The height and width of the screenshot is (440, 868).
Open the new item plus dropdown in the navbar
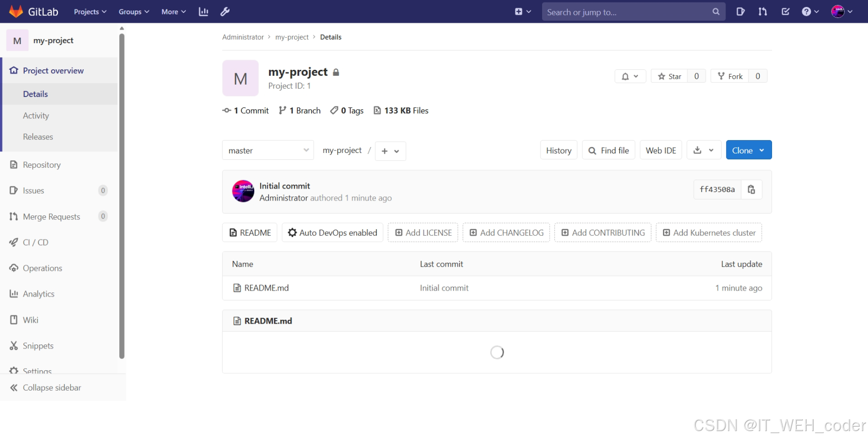coord(523,11)
